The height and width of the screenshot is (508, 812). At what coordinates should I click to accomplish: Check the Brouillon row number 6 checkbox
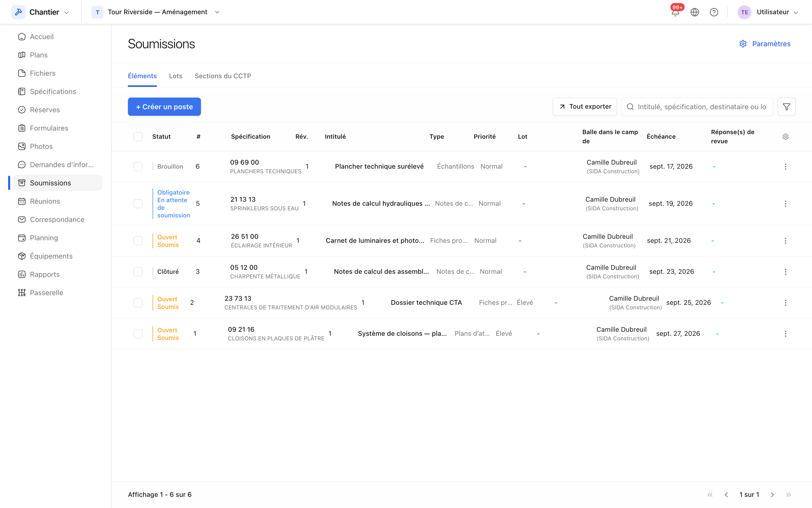pos(138,167)
